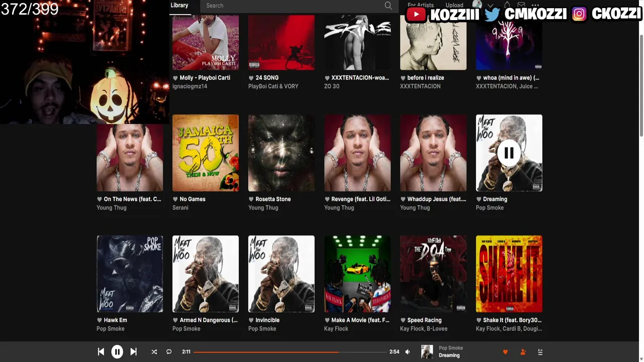Image resolution: width=644 pixels, height=362 pixels.
Task: Go to PlayBoi Cati & VORY link
Action: tap(273, 86)
